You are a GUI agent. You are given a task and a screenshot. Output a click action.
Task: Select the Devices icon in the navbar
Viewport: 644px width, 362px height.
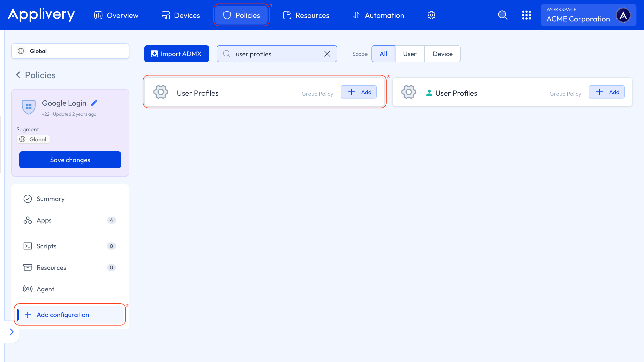pos(165,15)
